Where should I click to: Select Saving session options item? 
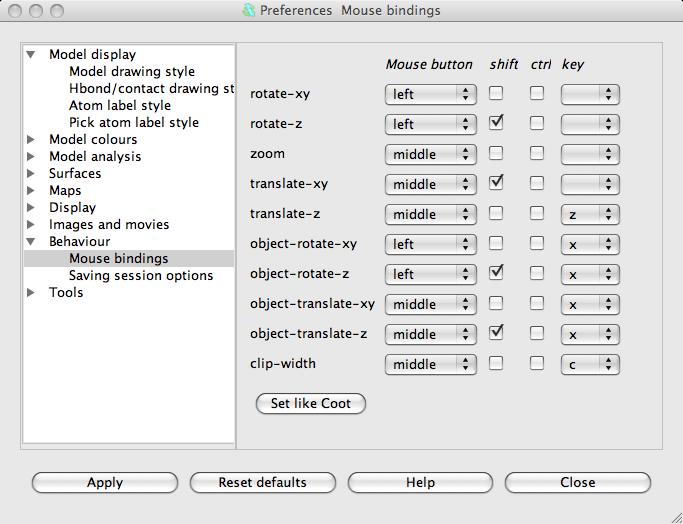click(x=141, y=276)
